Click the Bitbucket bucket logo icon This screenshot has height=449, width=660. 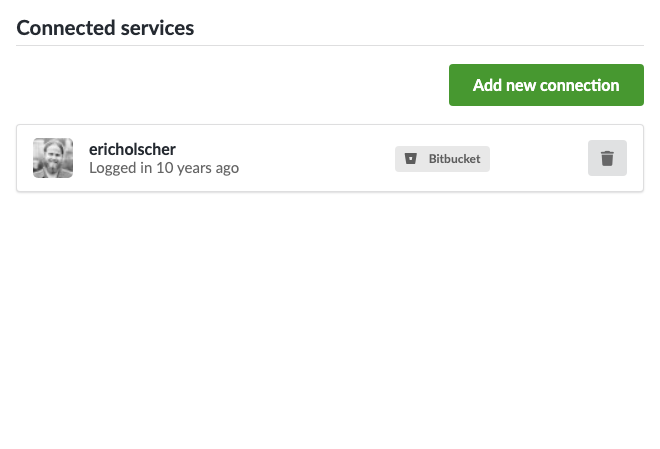pyautogui.click(x=411, y=159)
